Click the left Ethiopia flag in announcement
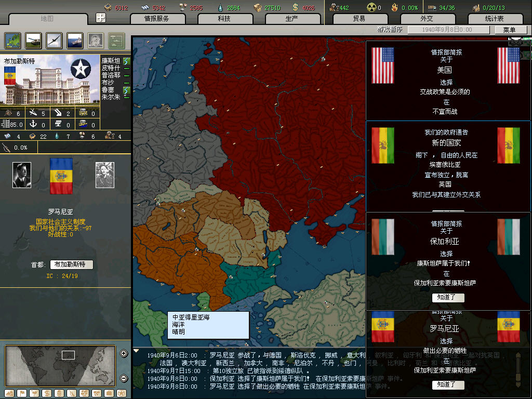The height and width of the screenshot is (399, 532). click(383, 145)
